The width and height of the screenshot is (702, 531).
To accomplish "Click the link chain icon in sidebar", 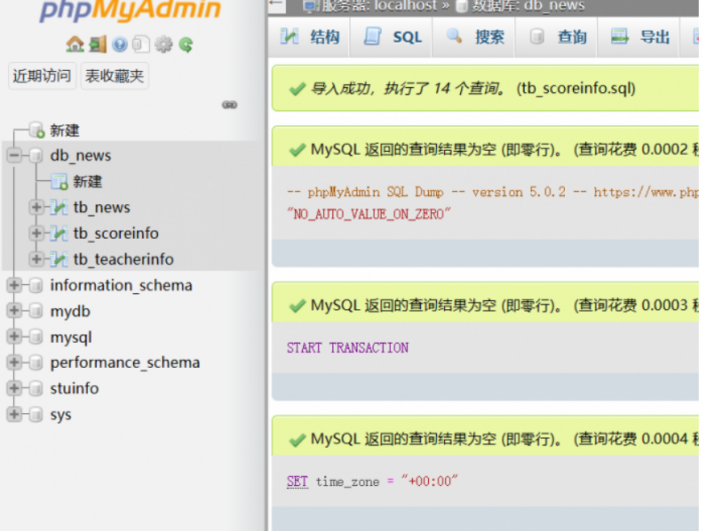I will pyautogui.click(x=229, y=105).
